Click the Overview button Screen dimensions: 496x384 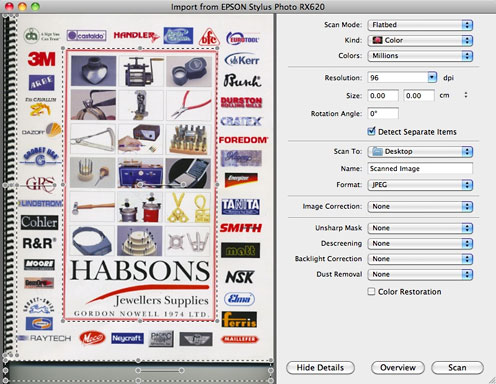398,368
